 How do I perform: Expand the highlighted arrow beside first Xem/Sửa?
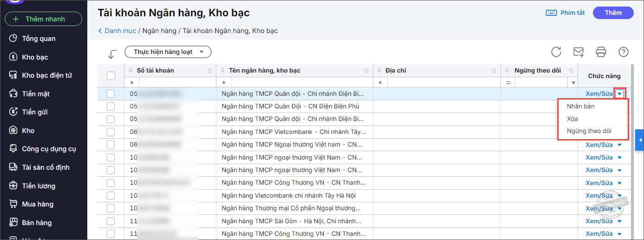(619, 94)
